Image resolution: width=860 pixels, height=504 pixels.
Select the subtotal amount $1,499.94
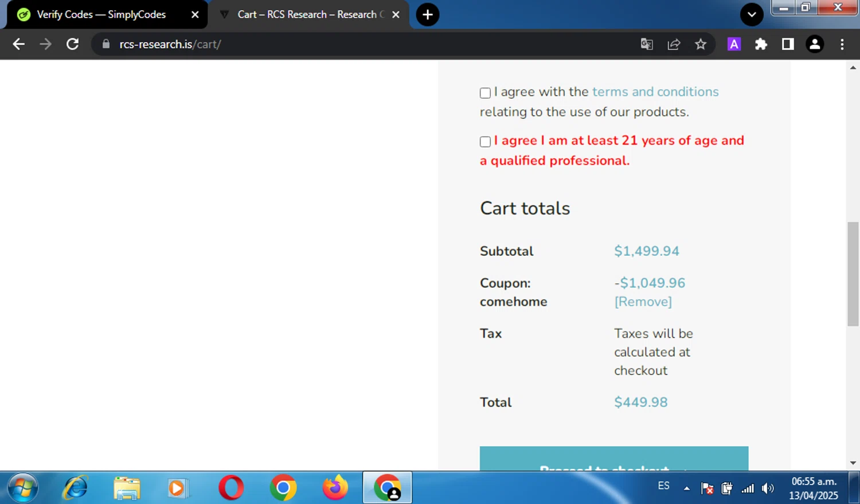pos(647,251)
